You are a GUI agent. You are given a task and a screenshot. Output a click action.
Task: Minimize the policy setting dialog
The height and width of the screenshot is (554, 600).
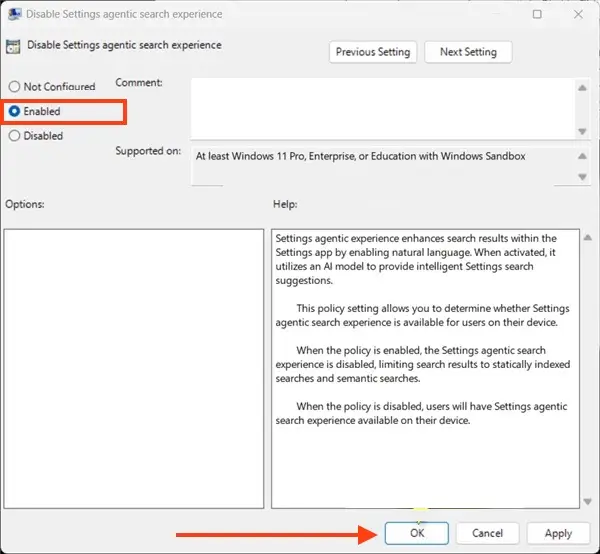click(494, 14)
